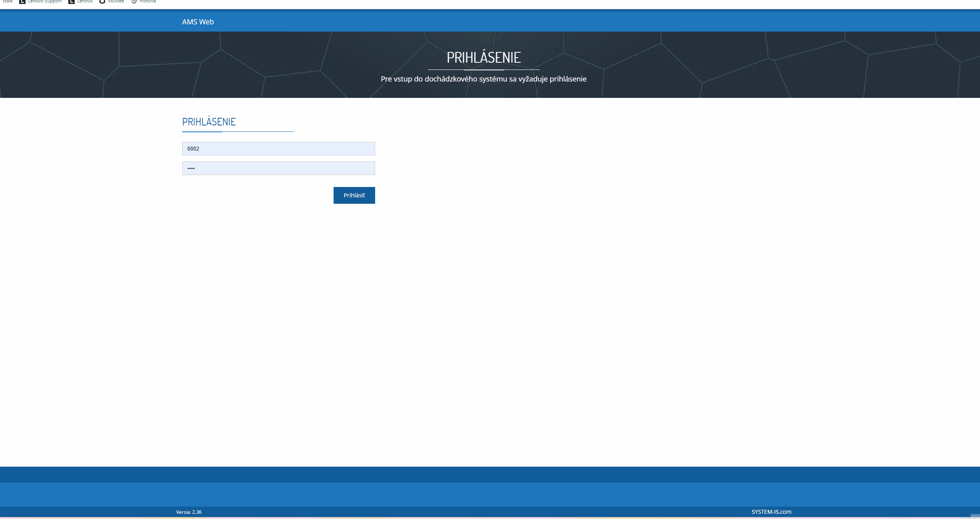Focus the masked password field
980x519 pixels.
pyautogui.click(x=278, y=168)
